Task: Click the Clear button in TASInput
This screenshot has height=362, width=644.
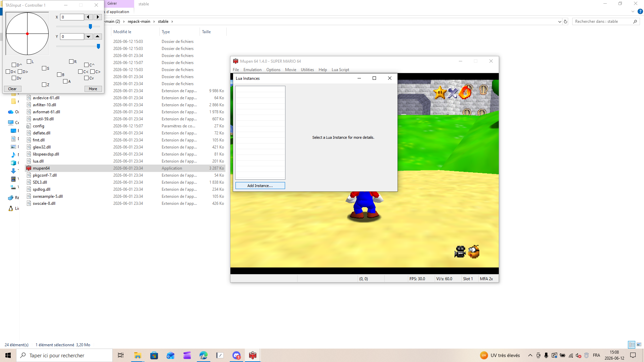Action: pos(12,89)
